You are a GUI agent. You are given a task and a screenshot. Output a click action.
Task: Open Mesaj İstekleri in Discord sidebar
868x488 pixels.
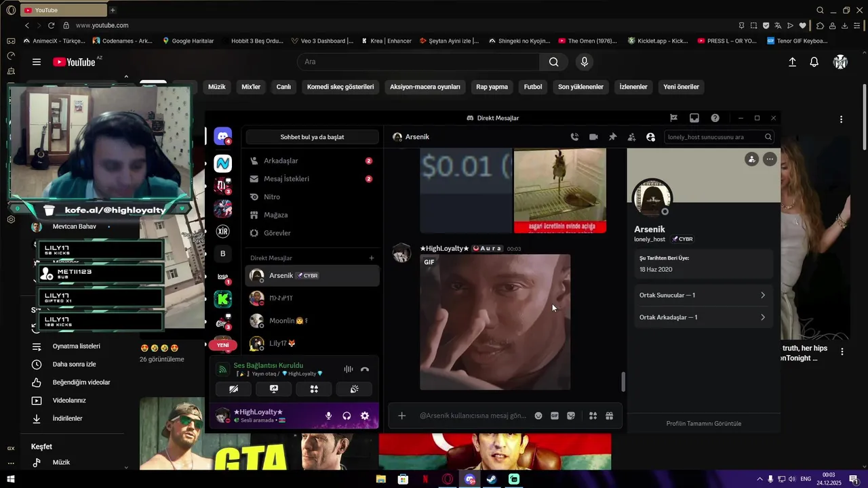coord(312,179)
